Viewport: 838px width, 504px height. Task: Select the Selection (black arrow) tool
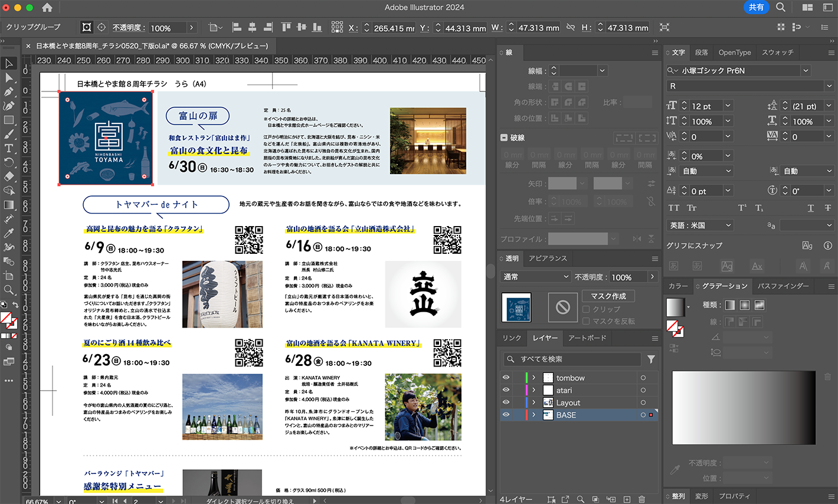[x=9, y=64]
